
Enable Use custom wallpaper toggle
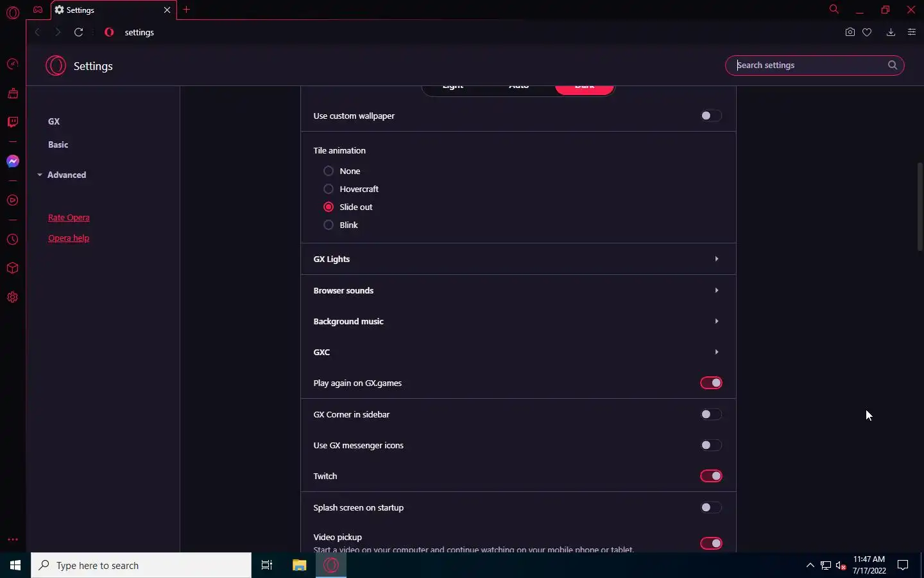click(711, 116)
